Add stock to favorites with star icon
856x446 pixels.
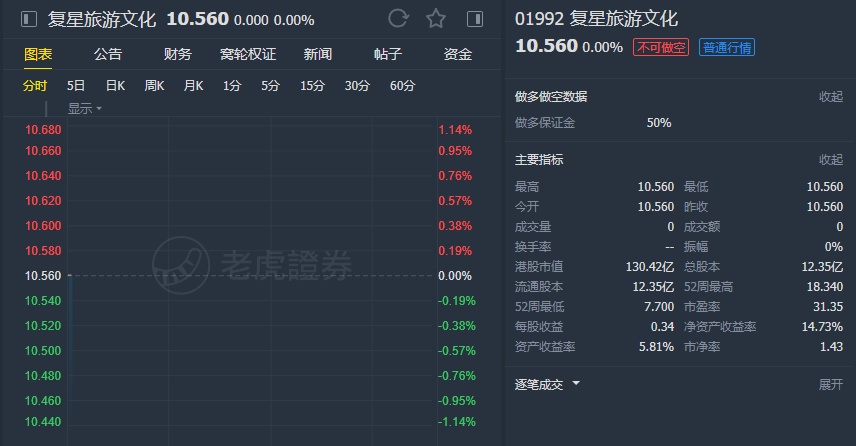[436, 19]
